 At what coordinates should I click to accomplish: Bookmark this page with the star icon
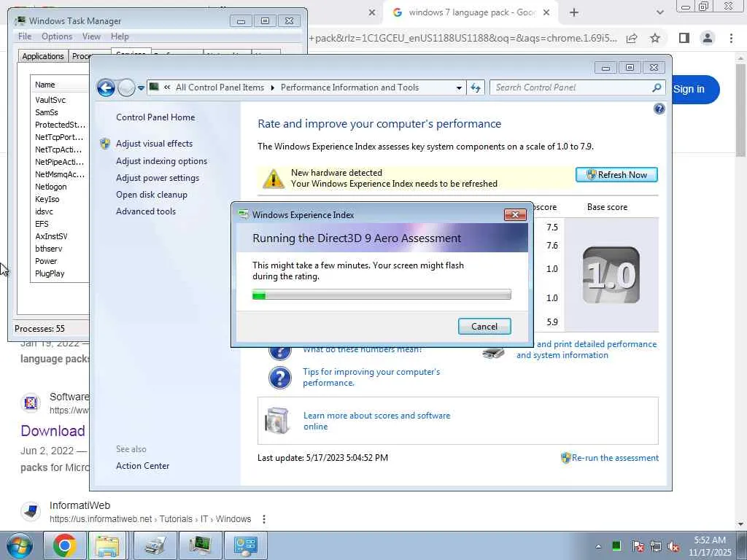coord(655,38)
